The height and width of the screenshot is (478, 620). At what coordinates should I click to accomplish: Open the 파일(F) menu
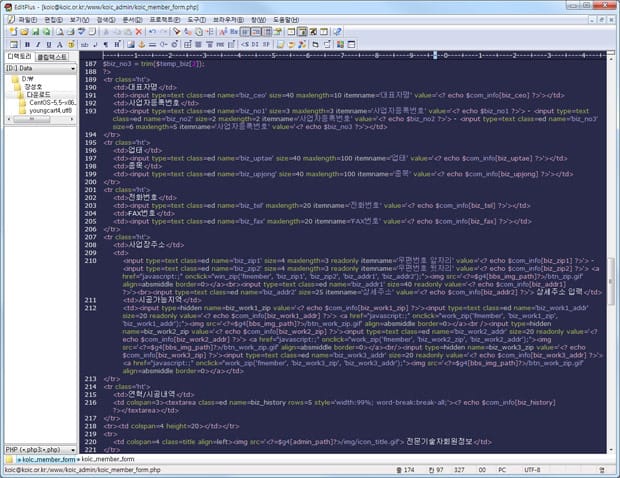(x=26, y=19)
